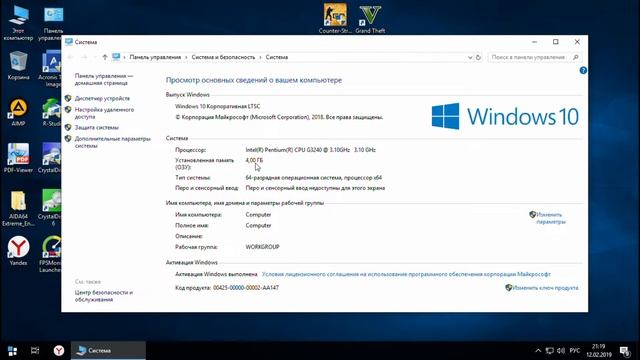The height and width of the screenshot is (360, 640).
Task: Select the Система taskbar window button
Action: pyautogui.click(x=108, y=351)
